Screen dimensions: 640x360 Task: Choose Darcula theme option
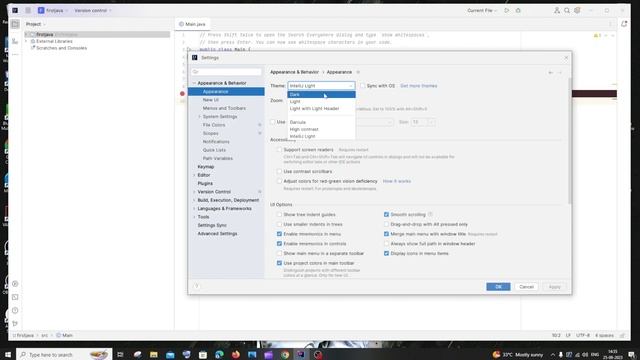point(322,122)
